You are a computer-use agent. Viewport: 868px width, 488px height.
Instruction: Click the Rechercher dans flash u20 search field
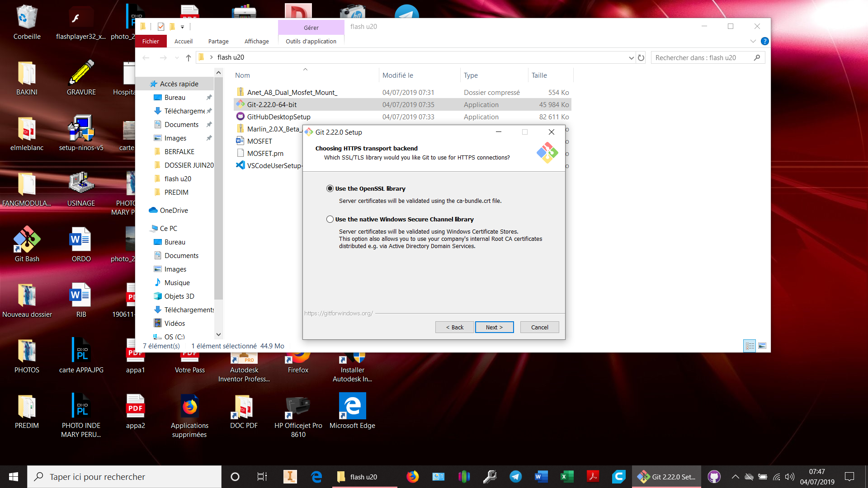[708, 57]
